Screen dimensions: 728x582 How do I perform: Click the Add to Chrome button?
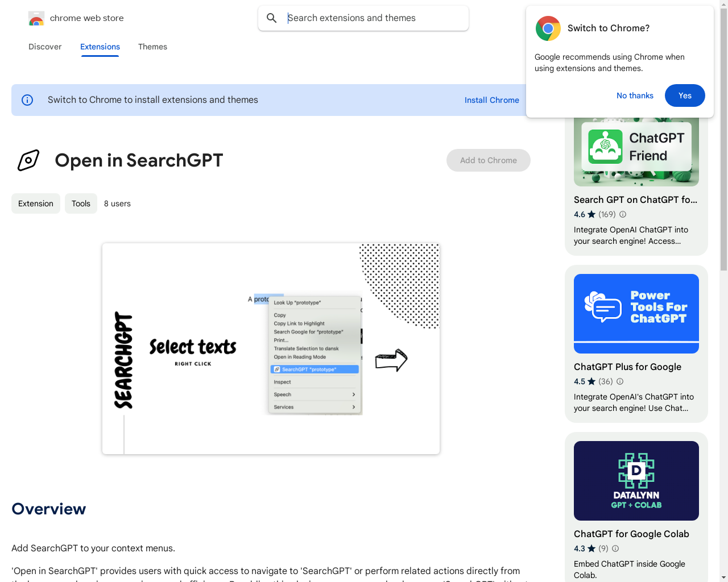(x=489, y=160)
